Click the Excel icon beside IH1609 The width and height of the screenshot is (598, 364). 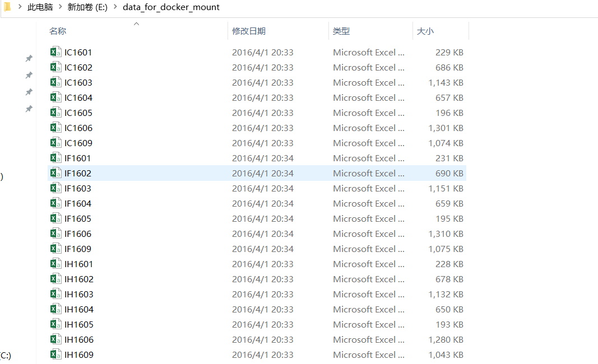pos(55,354)
